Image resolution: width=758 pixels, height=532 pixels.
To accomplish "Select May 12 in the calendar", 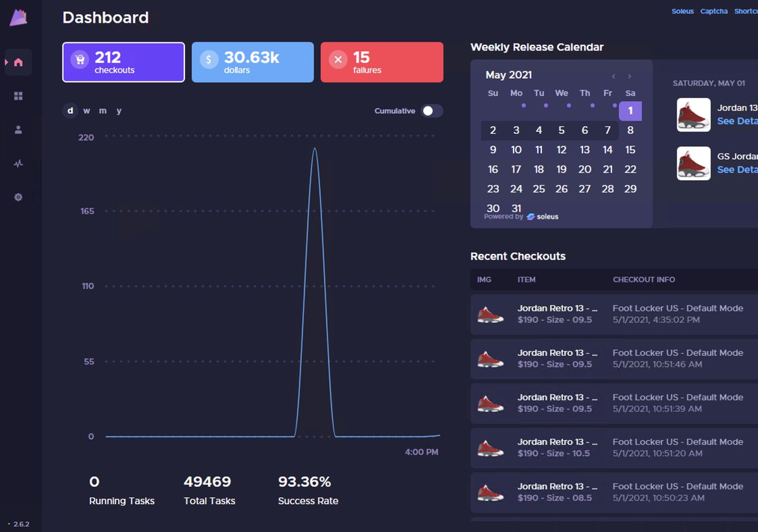I will point(562,150).
